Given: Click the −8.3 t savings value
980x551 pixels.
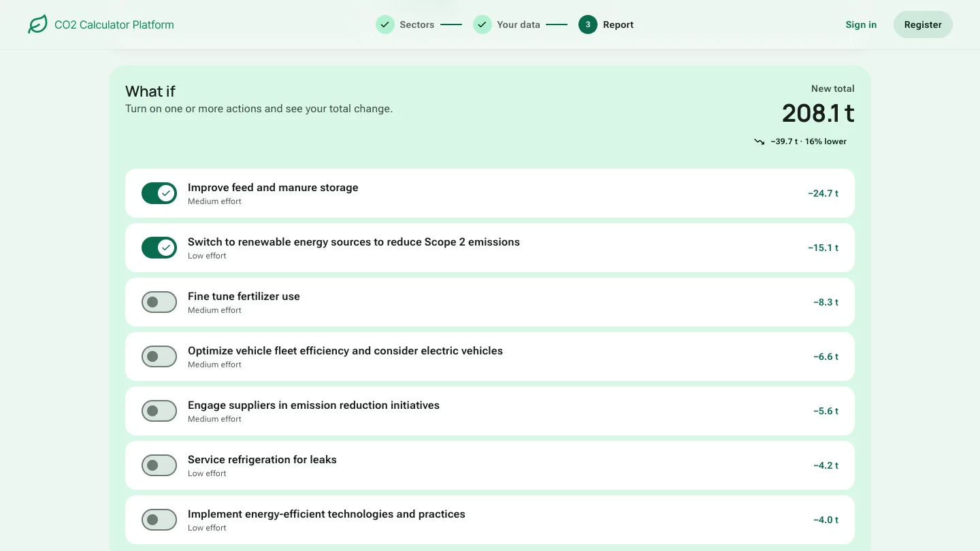Looking at the screenshot, I should point(826,302).
